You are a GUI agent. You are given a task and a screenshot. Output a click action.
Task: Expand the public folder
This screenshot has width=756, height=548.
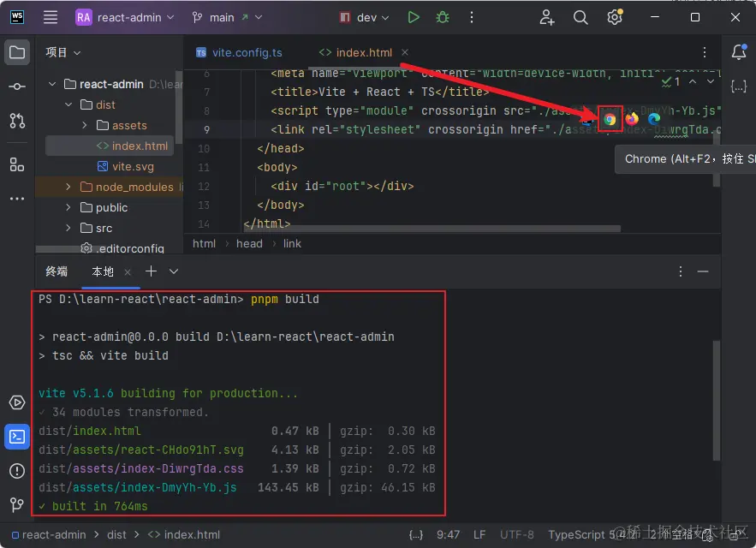[68, 207]
